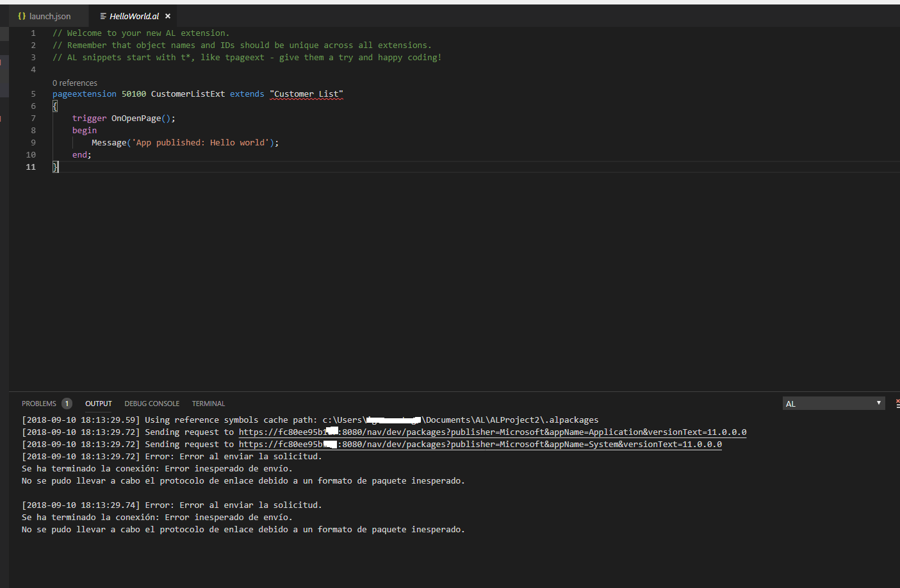Screen dimensions: 900x588
Task: Select the DEBUG CONSOLE tab
Action: pos(152,404)
